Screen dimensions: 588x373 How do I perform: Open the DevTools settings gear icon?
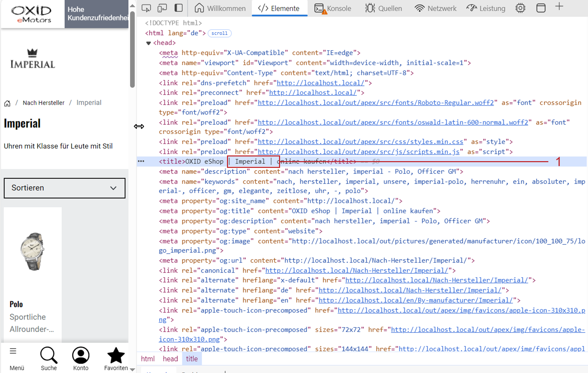(x=520, y=8)
